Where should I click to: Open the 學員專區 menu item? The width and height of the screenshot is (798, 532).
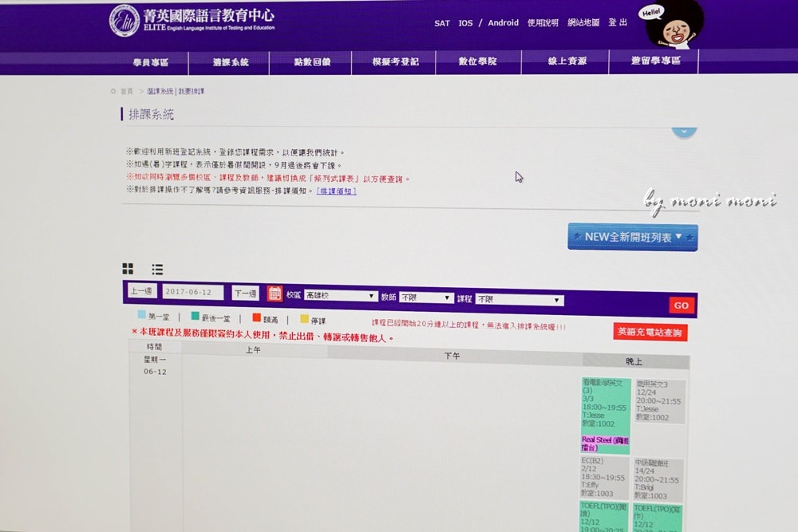[150, 62]
